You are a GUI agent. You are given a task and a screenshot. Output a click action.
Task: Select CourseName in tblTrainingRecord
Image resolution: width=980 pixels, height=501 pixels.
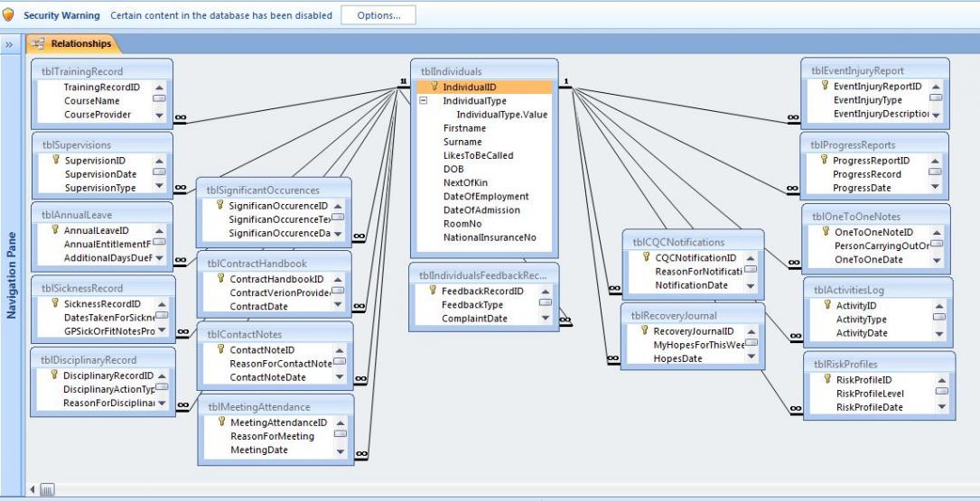point(94,100)
